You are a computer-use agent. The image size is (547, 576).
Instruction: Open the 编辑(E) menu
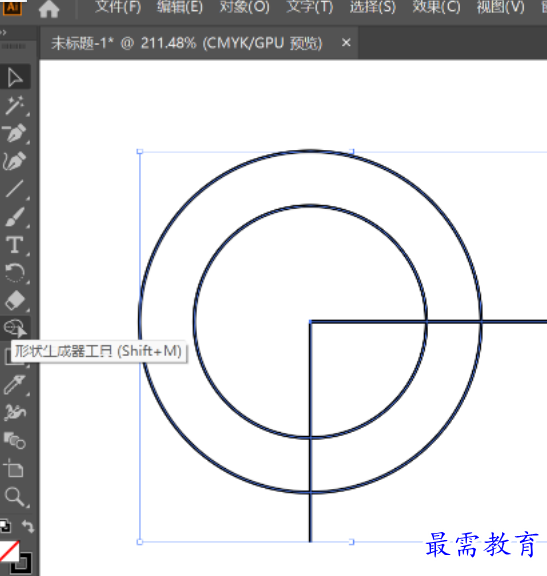pos(180,7)
